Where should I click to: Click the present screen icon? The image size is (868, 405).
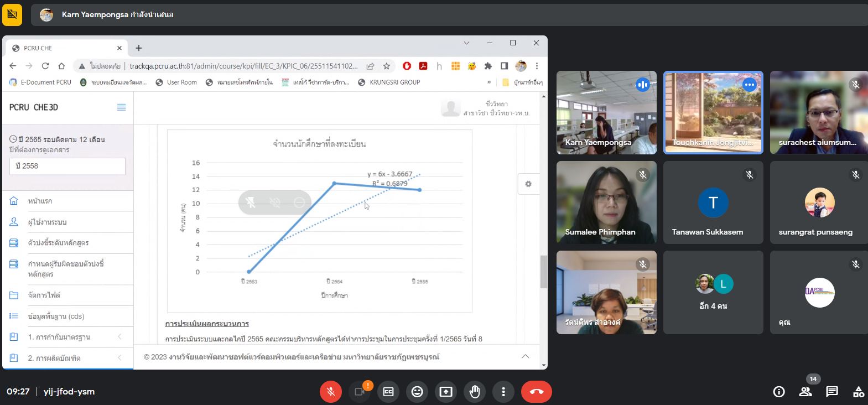(x=446, y=392)
